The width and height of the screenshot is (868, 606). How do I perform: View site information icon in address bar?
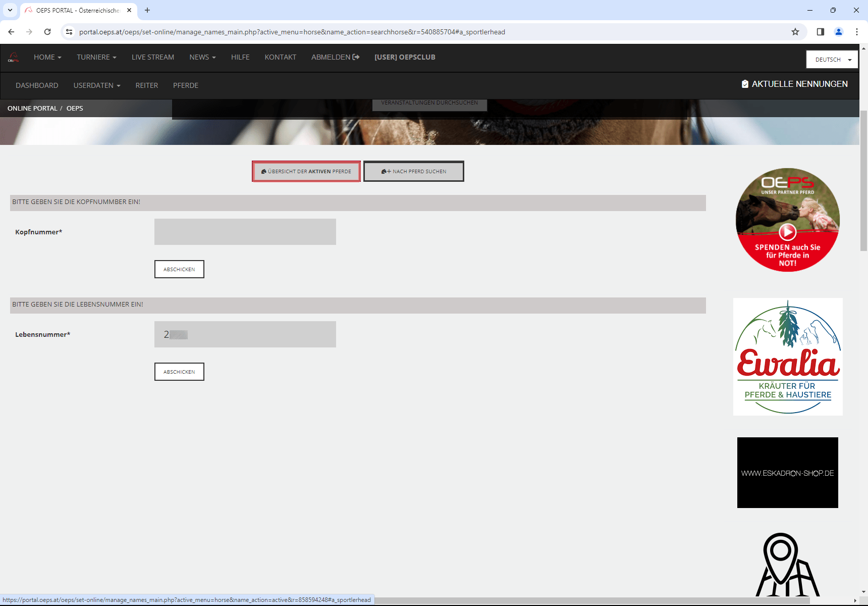tap(69, 32)
